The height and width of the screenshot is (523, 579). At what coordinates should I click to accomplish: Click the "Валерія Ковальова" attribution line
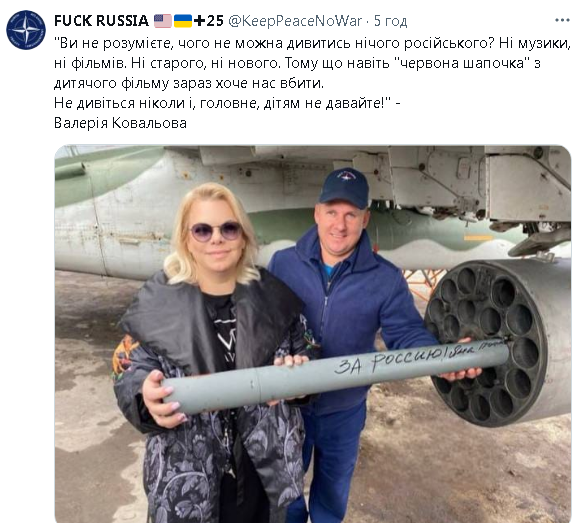[x=120, y=123]
